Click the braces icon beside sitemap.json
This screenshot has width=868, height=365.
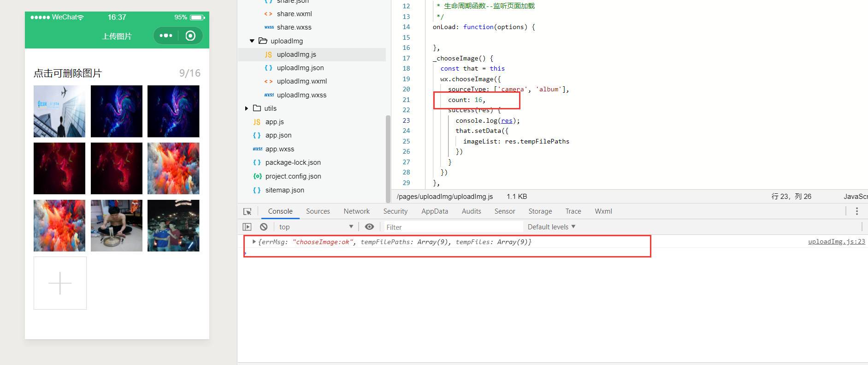pyautogui.click(x=257, y=190)
